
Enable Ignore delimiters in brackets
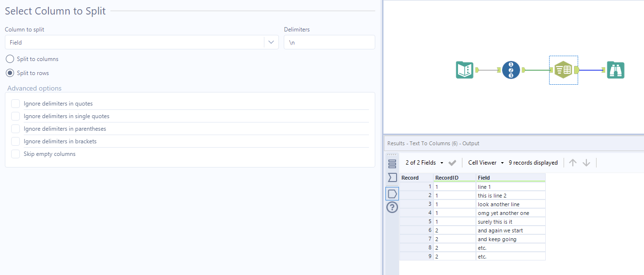click(x=15, y=141)
